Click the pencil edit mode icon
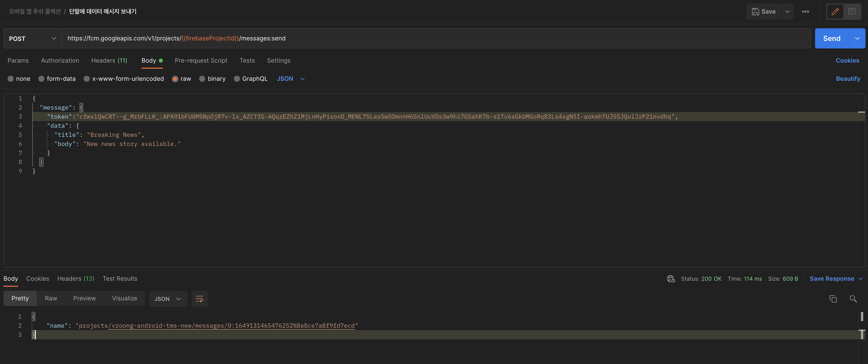Screen dimensions: 868x364 [835, 12]
